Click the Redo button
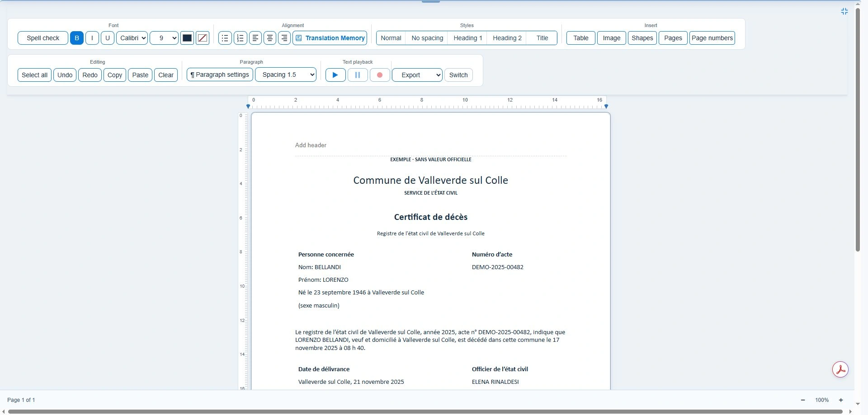The image size is (868, 415). tap(90, 75)
